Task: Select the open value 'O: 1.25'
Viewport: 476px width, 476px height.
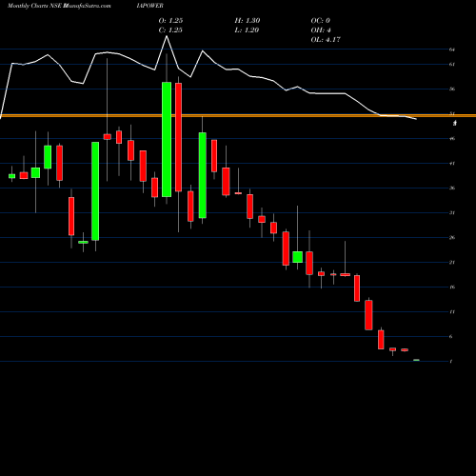Action: pyautogui.click(x=170, y=21)
